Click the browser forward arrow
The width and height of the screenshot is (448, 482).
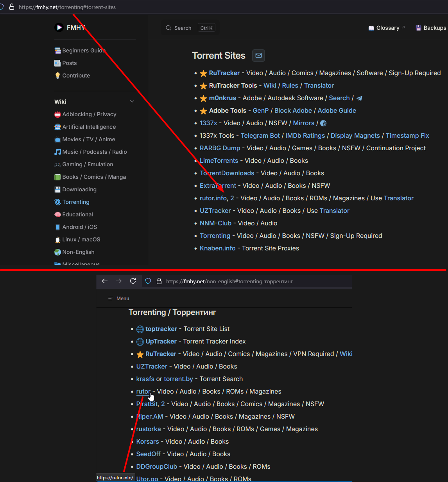coord(119,281)
